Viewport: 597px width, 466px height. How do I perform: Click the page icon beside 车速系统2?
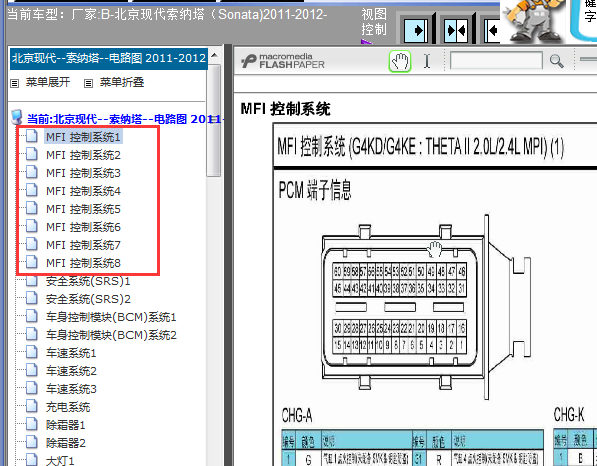pos(32,370)
